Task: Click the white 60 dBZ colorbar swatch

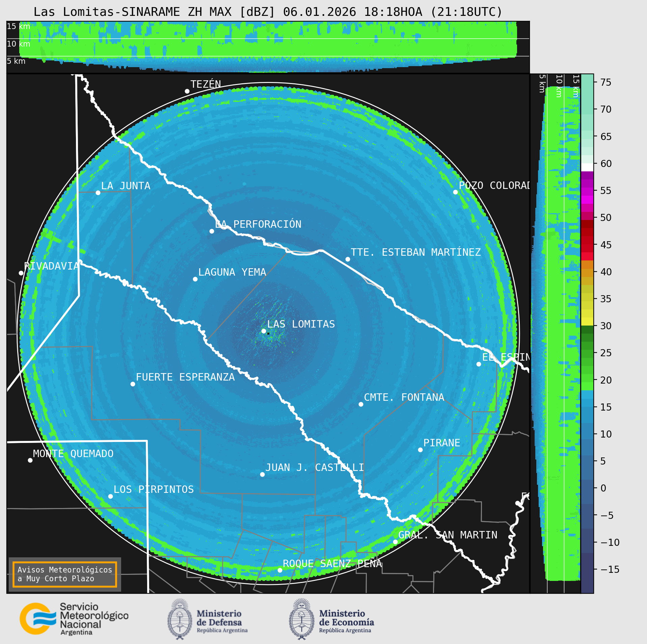Action: tap(587, 167)
